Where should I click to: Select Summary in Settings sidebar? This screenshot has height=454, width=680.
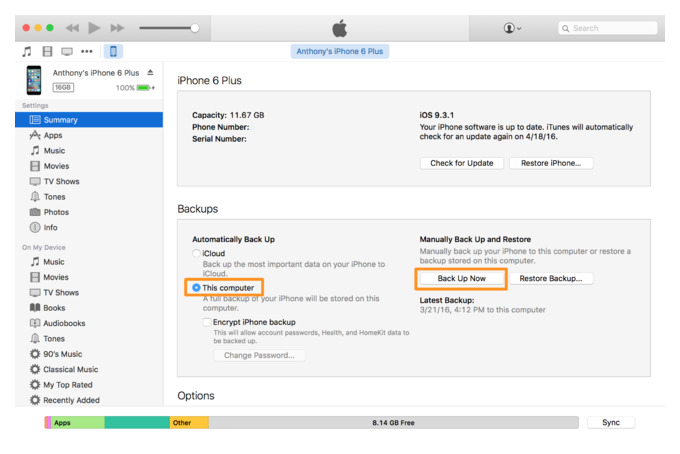coord(89,120)
